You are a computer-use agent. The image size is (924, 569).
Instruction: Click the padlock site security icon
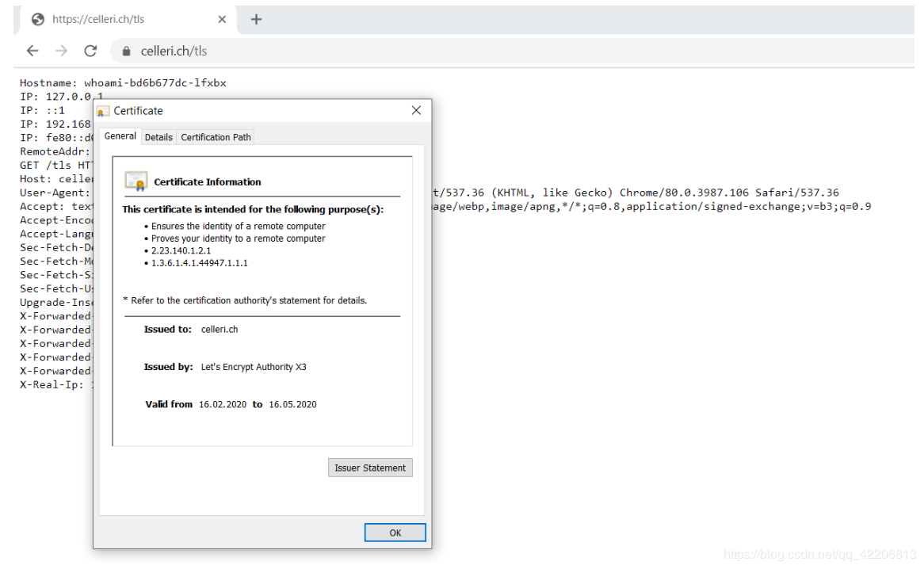(x=126, y=52)
